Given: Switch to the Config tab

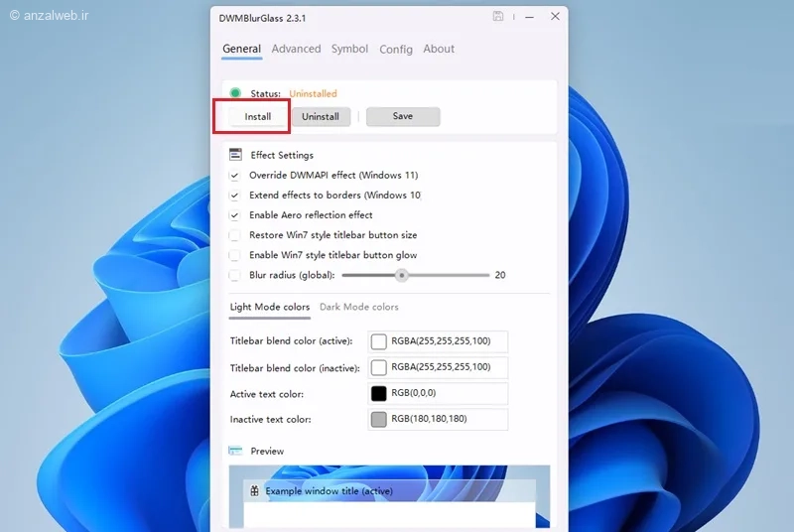Looking at the screenshot, I should pyautogui.click(x=396, y=50).
